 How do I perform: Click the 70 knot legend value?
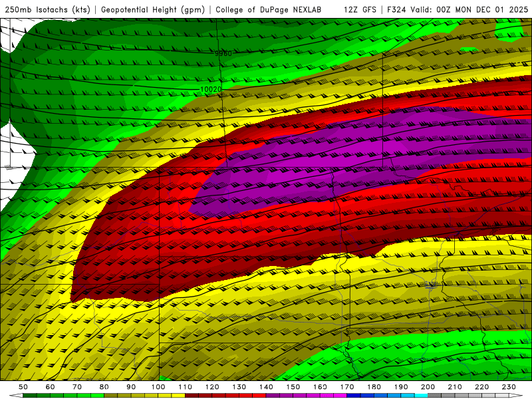tap(77, 387)
